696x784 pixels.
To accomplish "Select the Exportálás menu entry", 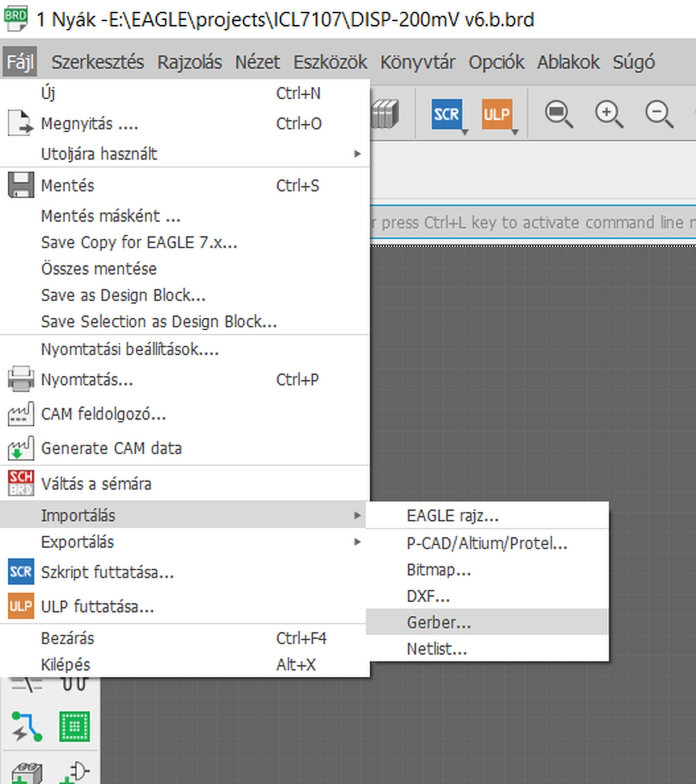I will pyautogui.click(x=185, y=542).
